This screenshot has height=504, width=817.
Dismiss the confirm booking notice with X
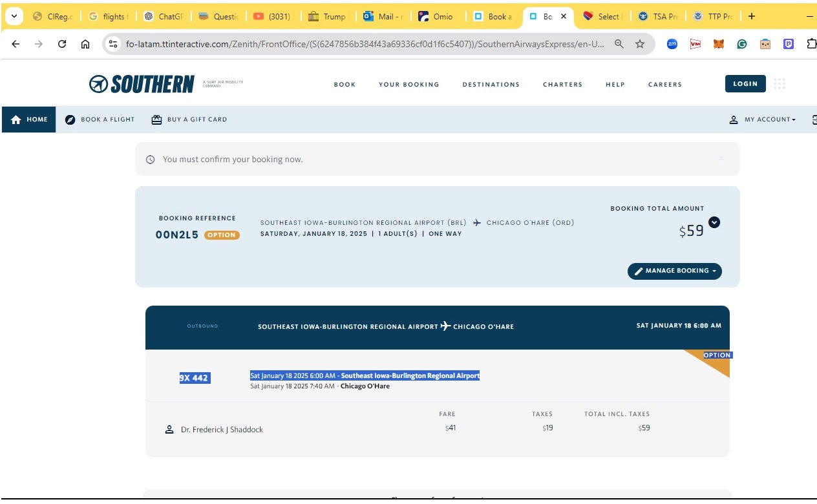click(x=721, y=158)
